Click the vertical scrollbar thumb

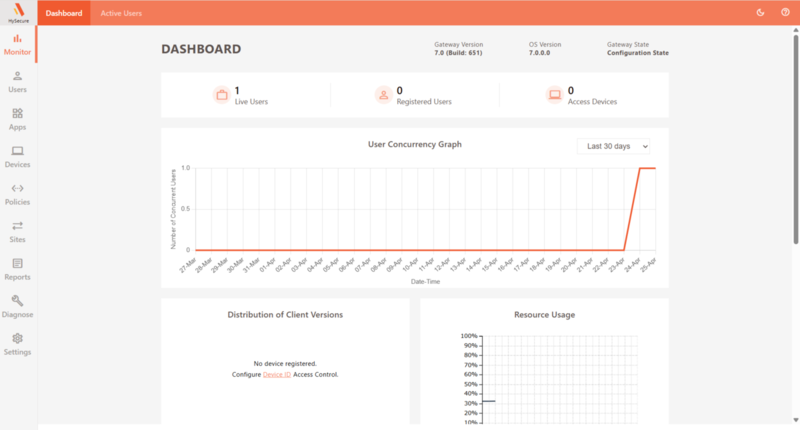[x=795, y=139]
